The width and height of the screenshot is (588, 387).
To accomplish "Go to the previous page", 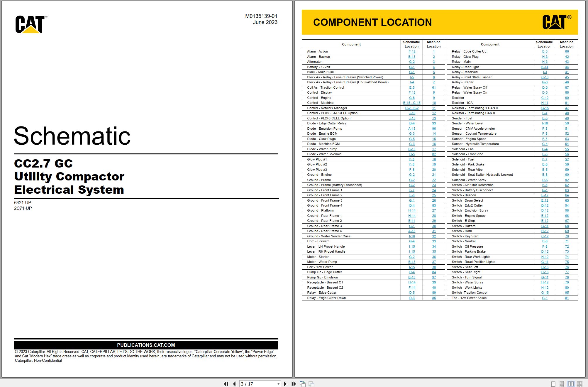I will (234, 384).
